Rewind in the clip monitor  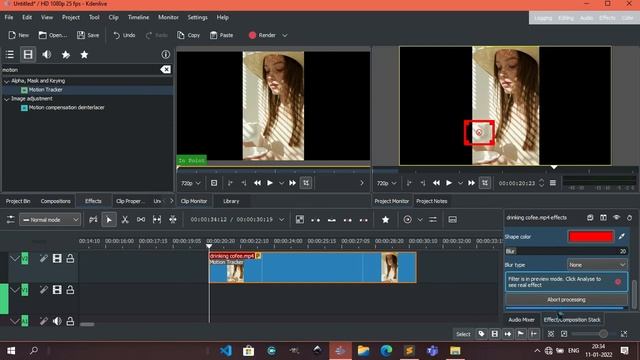click(257, 183)
